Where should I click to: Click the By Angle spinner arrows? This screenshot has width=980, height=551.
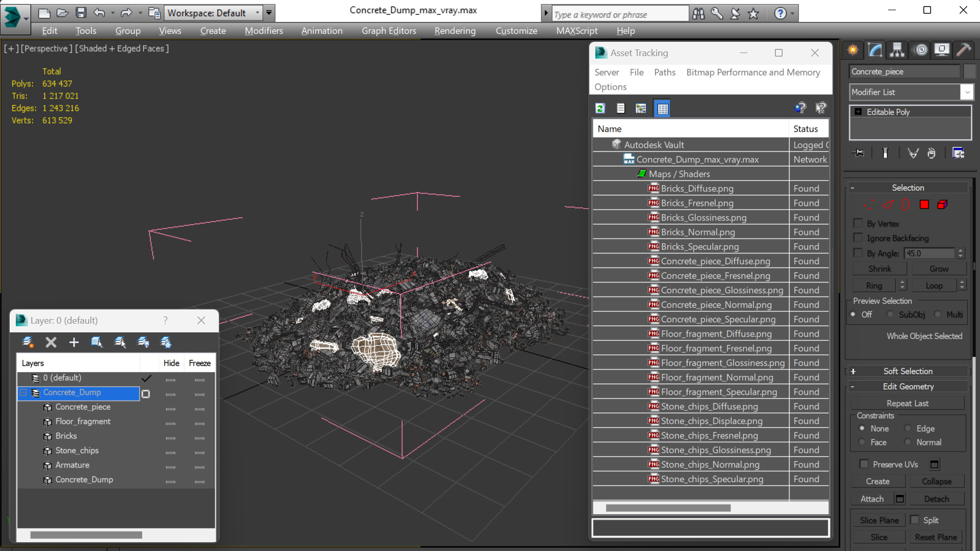coord(961,253)
